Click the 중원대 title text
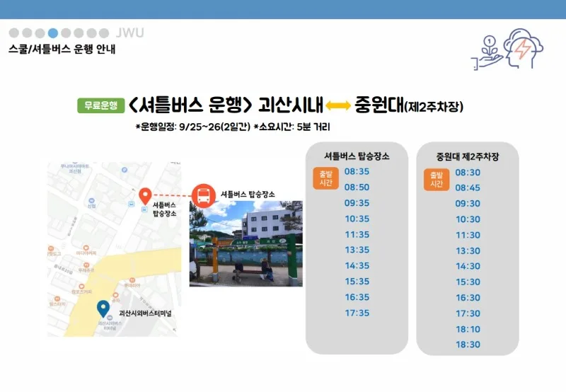Viewport: 566px width, 392px height. [379, 105]
